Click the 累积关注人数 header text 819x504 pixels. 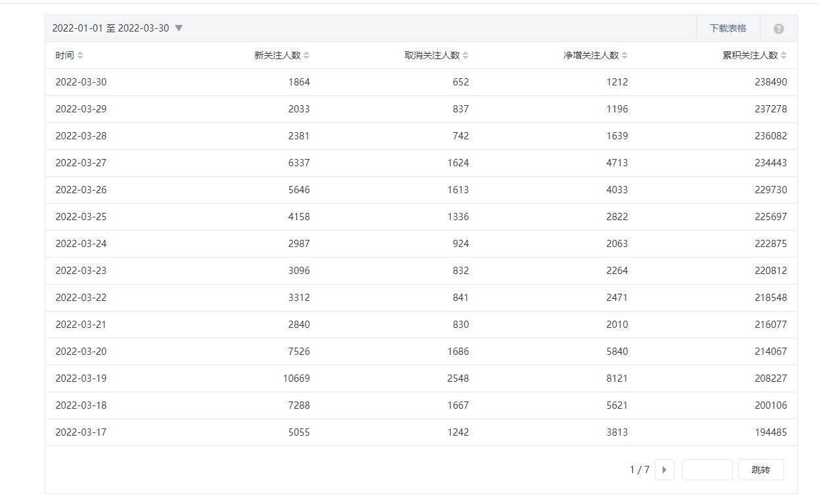click(x=749, y=56)
